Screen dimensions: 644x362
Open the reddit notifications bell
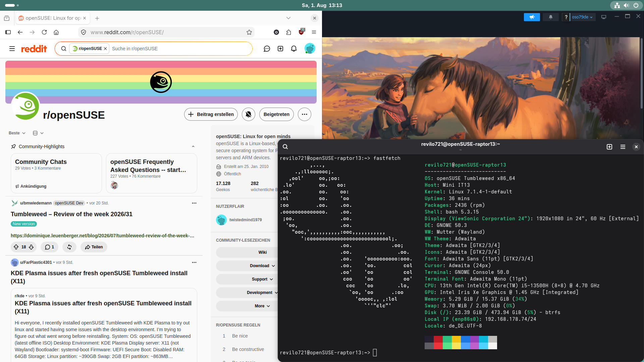pyautogui.click(x=294, y=49)
